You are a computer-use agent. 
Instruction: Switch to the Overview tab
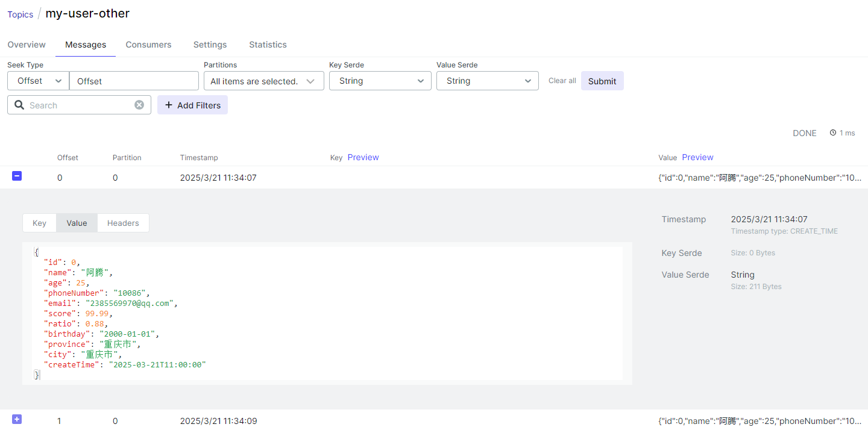coord(27,45)
